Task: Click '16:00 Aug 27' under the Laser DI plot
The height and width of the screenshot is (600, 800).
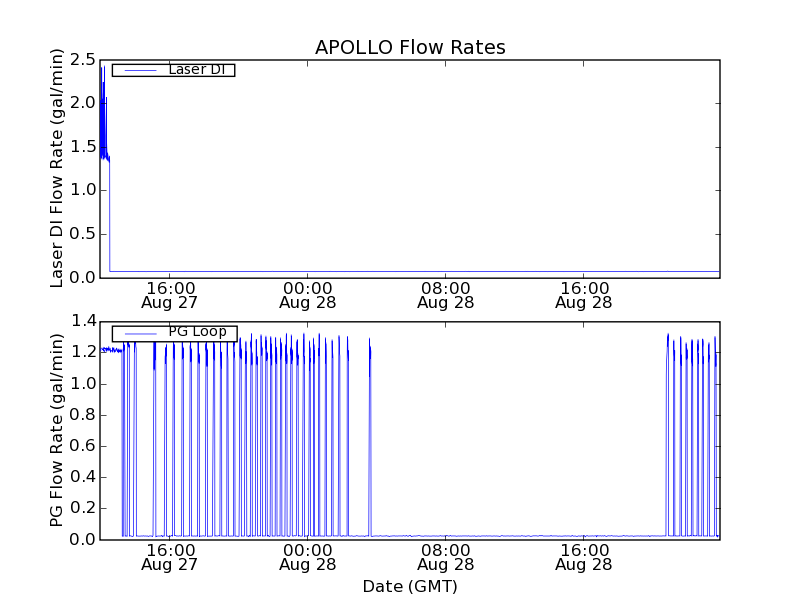Action: tap(170, 295)
